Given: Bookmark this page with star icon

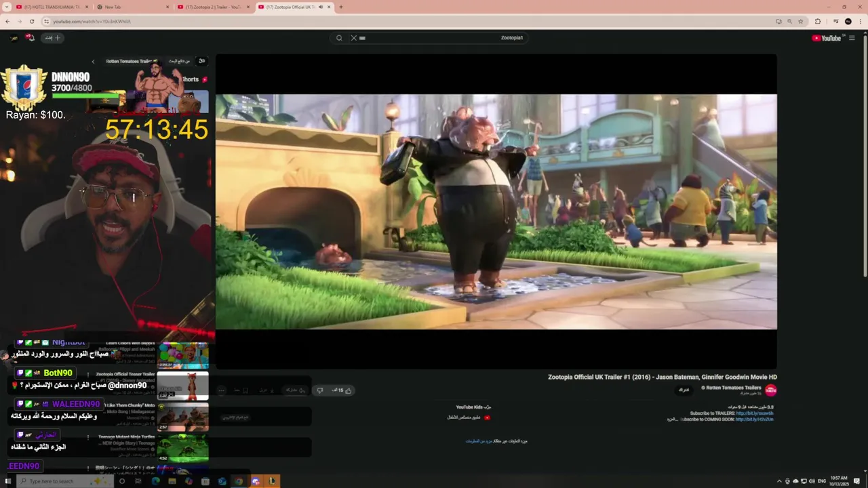Looking at the screenshot, I should coord(801,21).
